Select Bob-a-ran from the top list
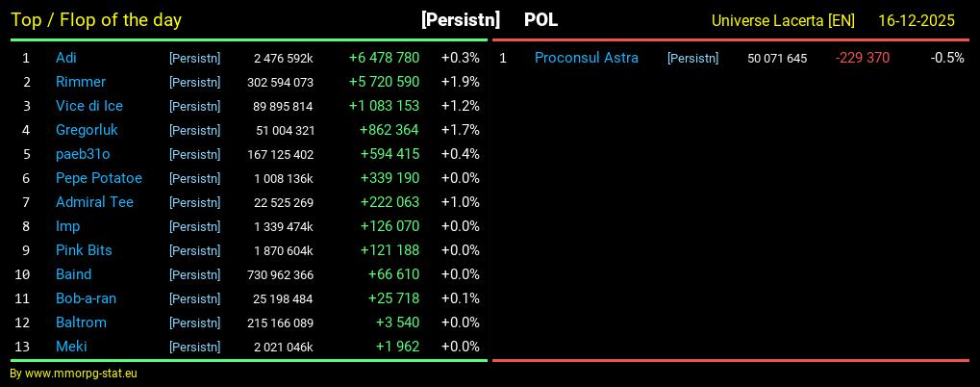This screenshot has width=980, height=387. tap(86, 298)
